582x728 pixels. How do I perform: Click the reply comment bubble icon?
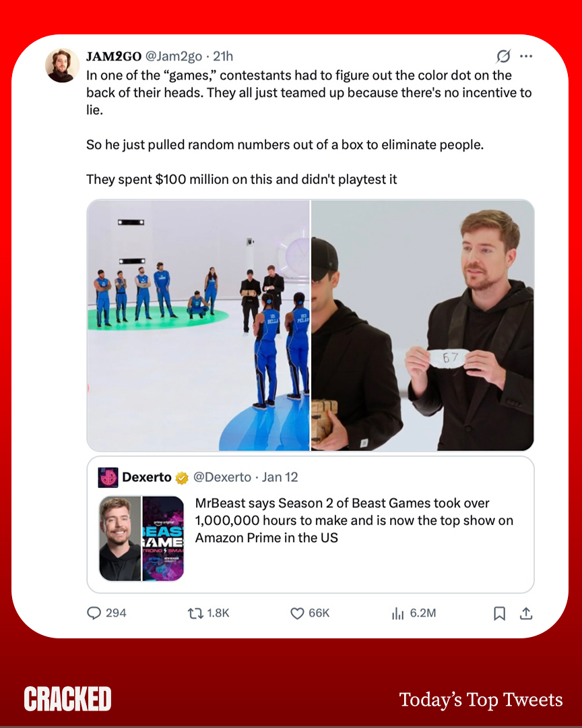pyautogui.click(x=94, y=613)
